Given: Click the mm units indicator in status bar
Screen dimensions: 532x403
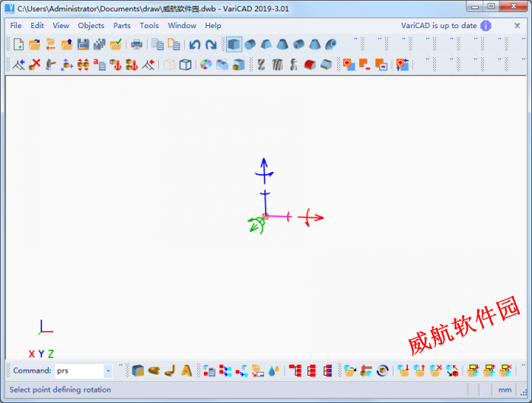Looking at the screenshot, I should click(x=505, y=390).
